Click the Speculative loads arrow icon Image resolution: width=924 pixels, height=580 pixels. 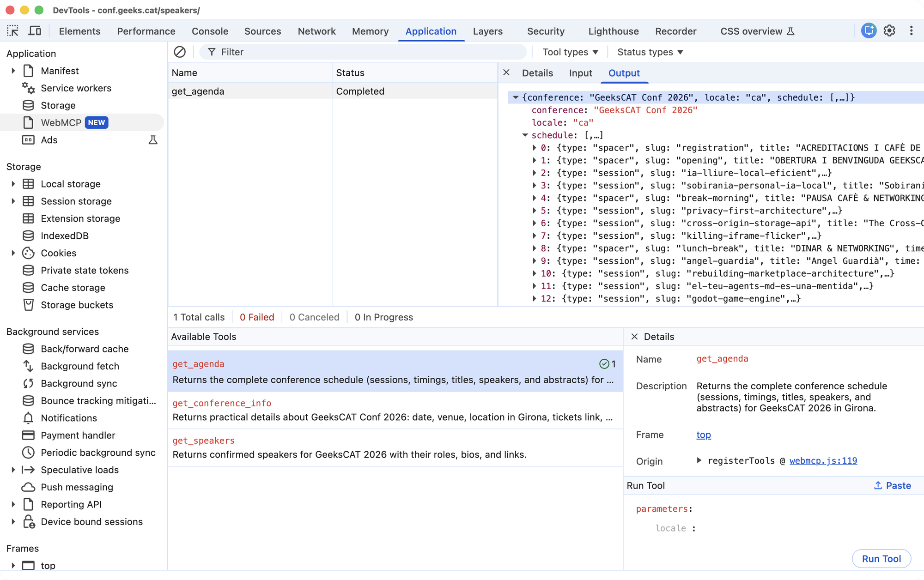(29, 470)
